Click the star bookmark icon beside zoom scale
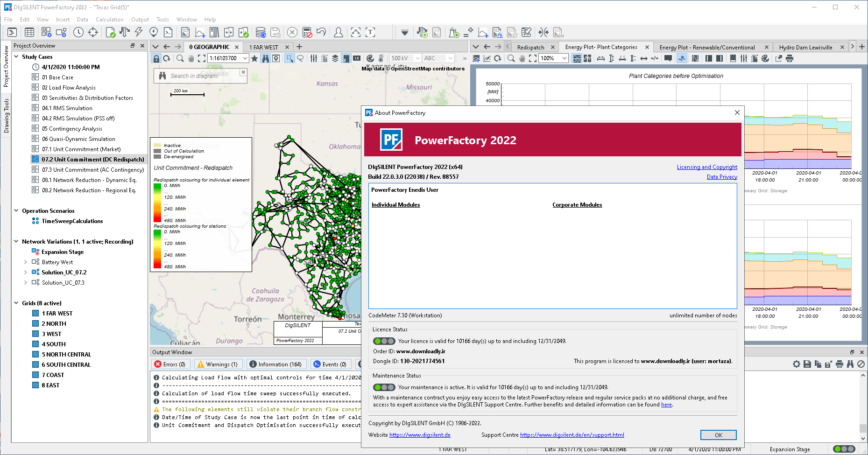868x455 pixels. [x=254, y=58]
